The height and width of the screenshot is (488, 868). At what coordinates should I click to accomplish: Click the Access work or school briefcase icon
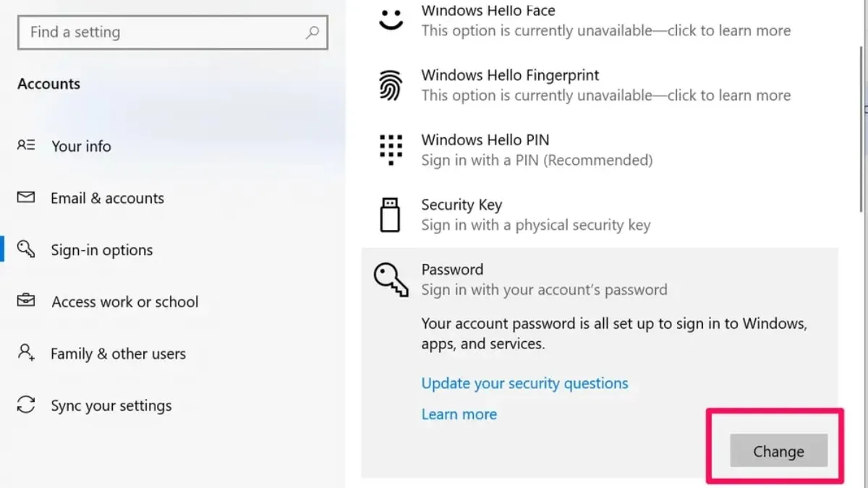(x=26, y=301)
